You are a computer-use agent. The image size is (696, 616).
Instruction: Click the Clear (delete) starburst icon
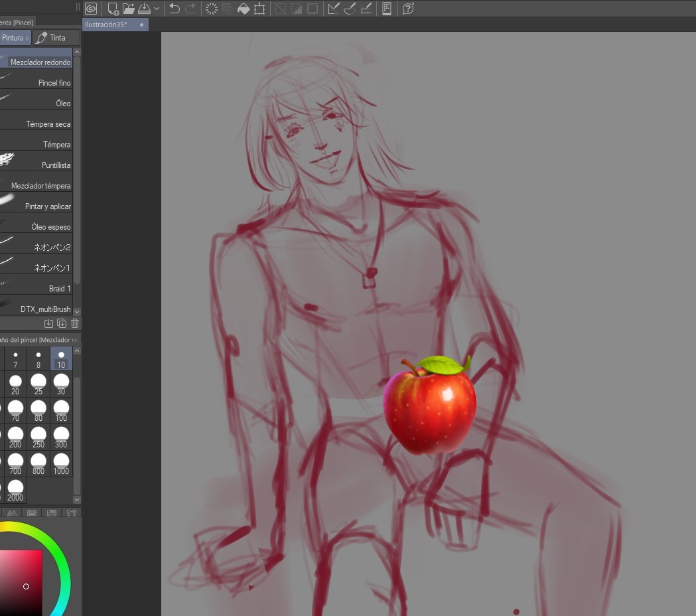212,9
